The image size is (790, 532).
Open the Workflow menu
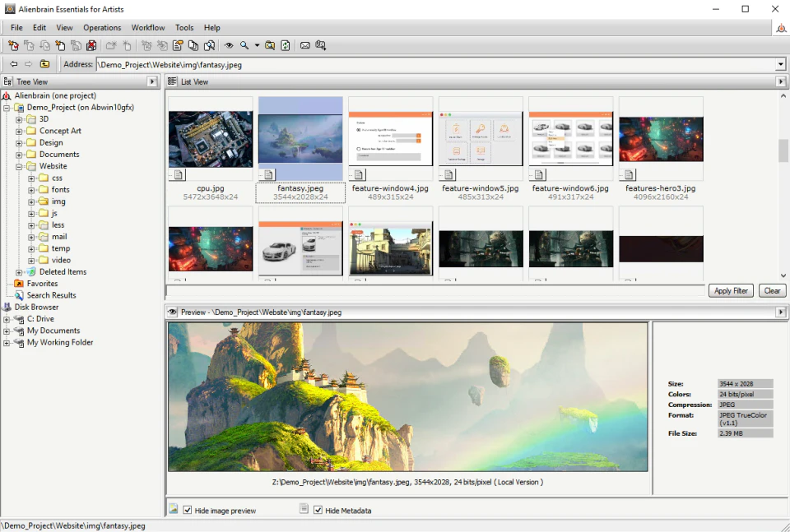point(147,27)
